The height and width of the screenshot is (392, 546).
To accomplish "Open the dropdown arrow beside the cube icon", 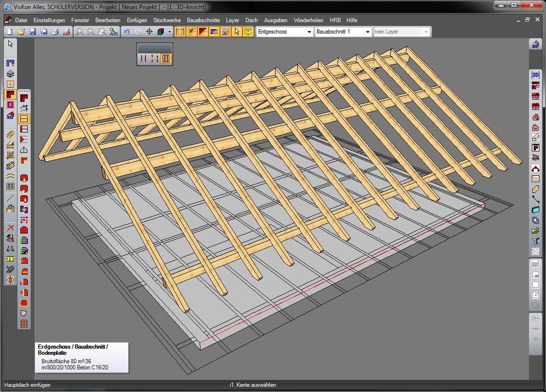I will point(170,32).
